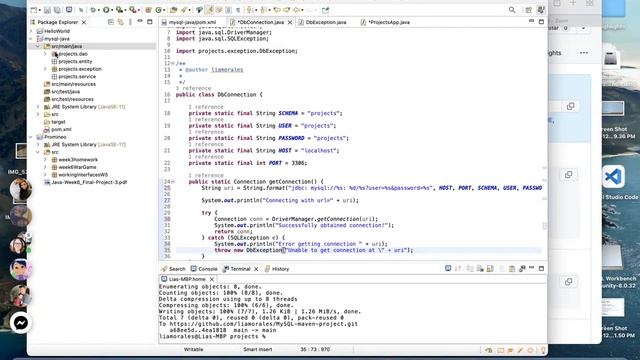Click the three-dots menu in background window
The width and height of the screenshot is (640, 360).
point(584,53)
